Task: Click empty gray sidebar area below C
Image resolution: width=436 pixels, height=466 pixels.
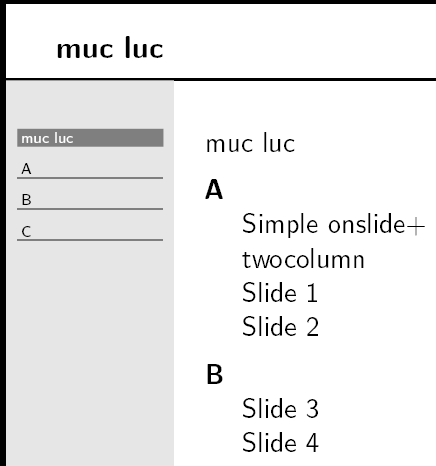Action: pos(90,350)
